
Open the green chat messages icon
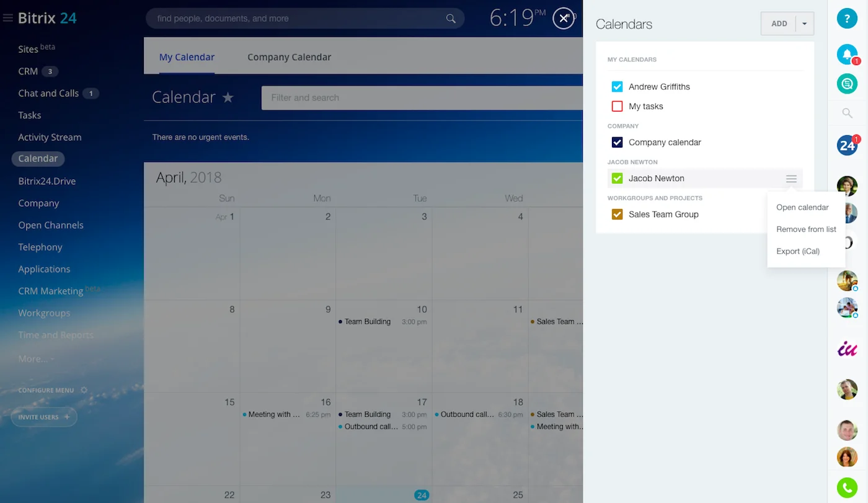[x=847, y=83]
